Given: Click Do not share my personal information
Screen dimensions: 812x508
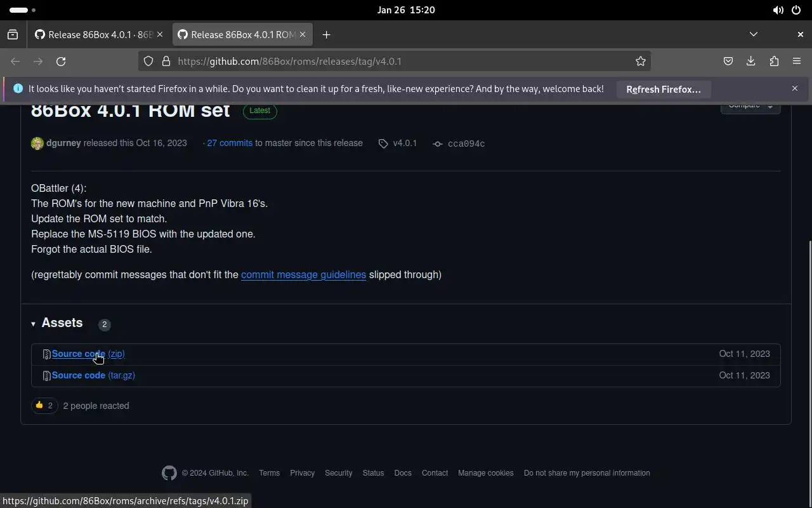Looking at the screenshot, I should pos(587,473).
